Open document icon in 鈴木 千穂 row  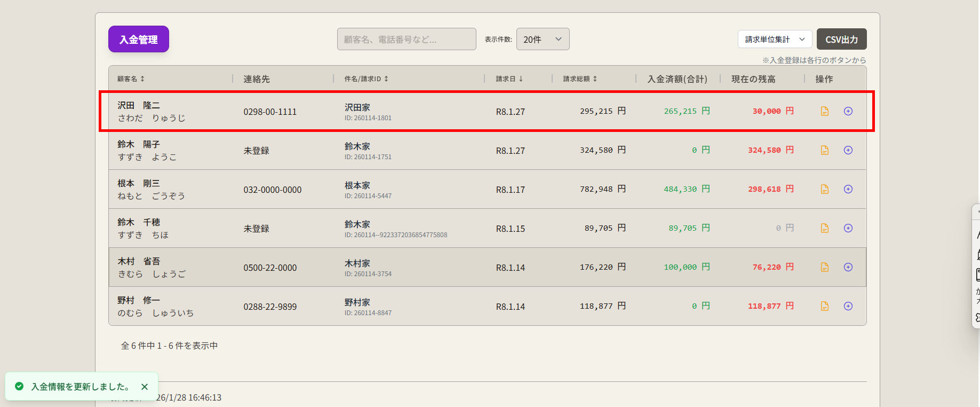click(824, 228)
